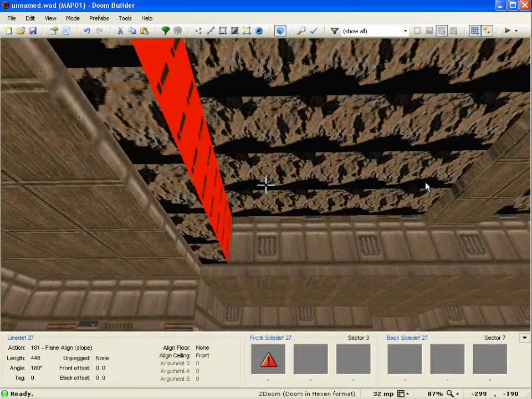Switch to Linedefs mode icon
The height and width of the screenshot is (399, 532).
point(211,31)
